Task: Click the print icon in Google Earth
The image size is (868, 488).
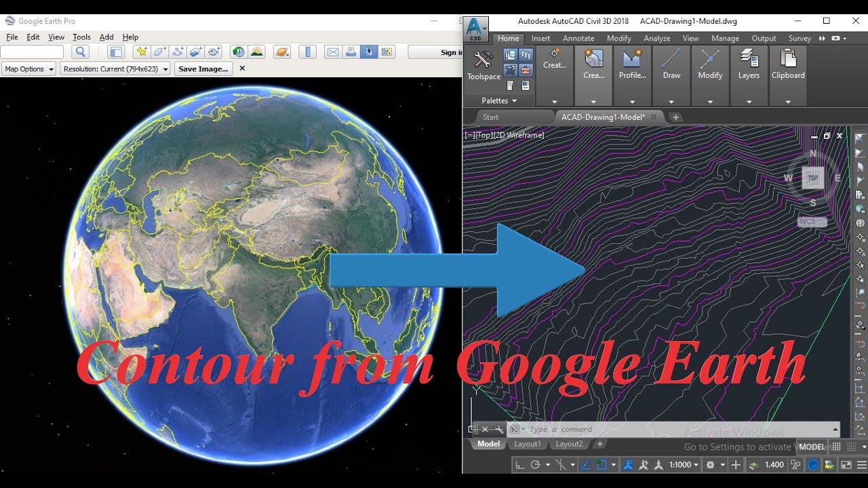Action: [x=351, y=52]
